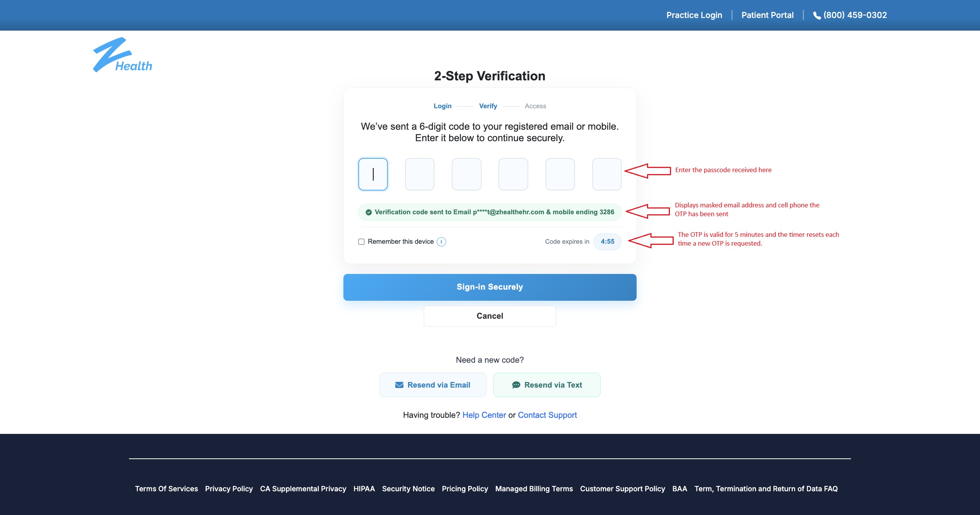Click the 4:55 code expiry timer

pyautogui.click(x=607, y=242)
